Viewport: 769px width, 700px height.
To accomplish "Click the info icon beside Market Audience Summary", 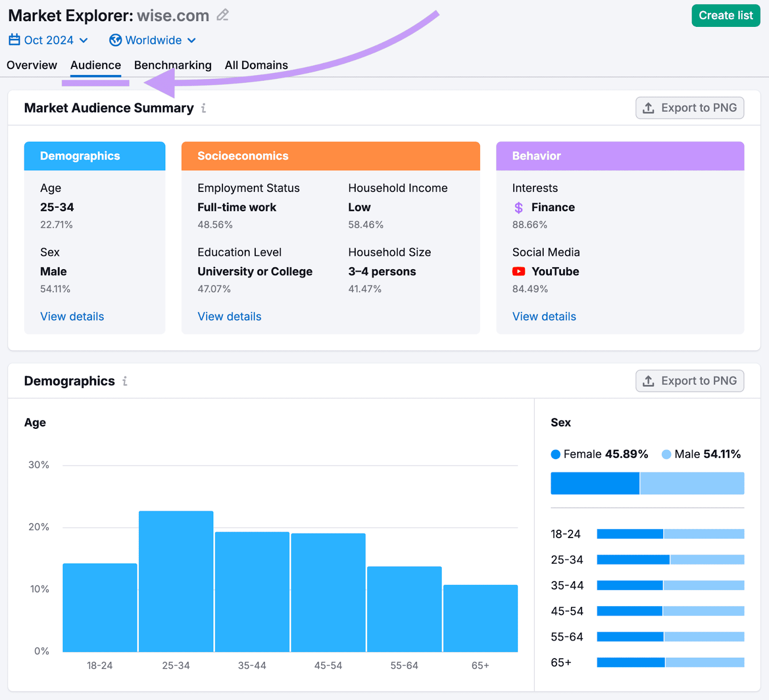I will (x=204, y=108).
